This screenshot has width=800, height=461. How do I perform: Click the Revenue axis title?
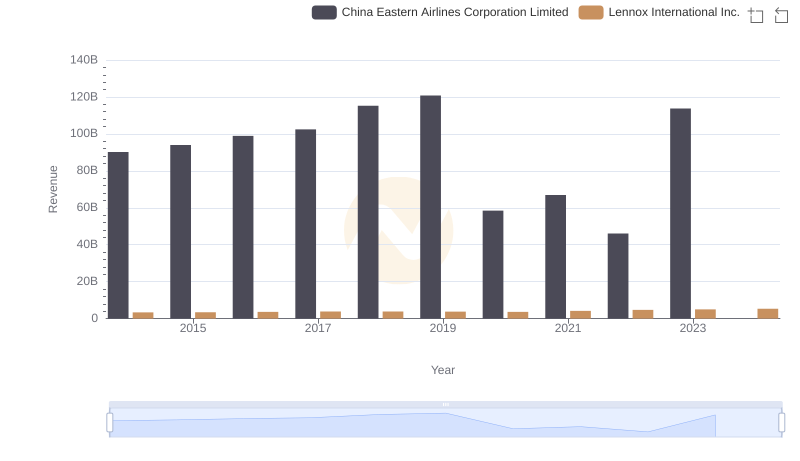pyautogui.click(x=53, y=189)
